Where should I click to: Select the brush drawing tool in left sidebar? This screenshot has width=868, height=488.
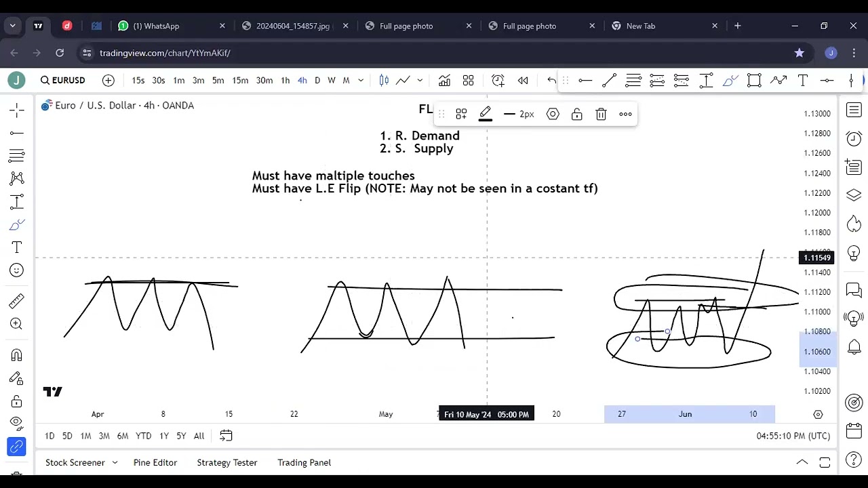click(17, 225)
